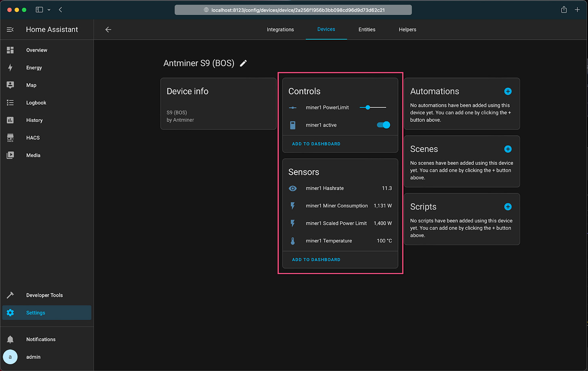Switch to the Integrations tab
The height and width of the screenshot is (371, 588).
tap(280, 29)
